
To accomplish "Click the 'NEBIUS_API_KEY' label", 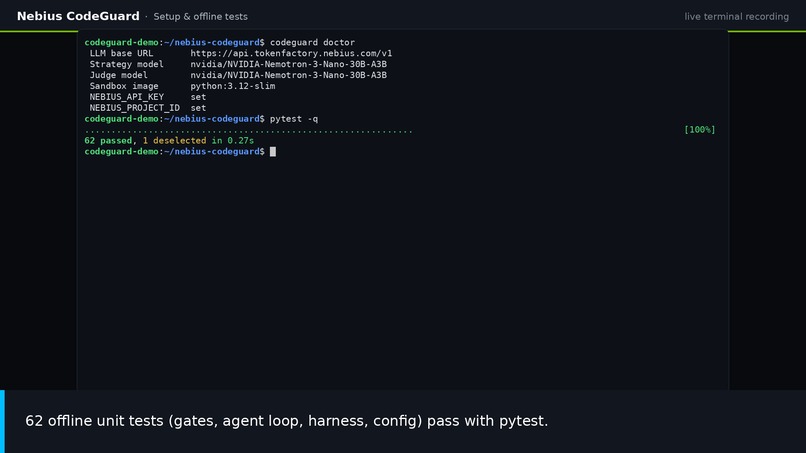I will coord(126,97).
